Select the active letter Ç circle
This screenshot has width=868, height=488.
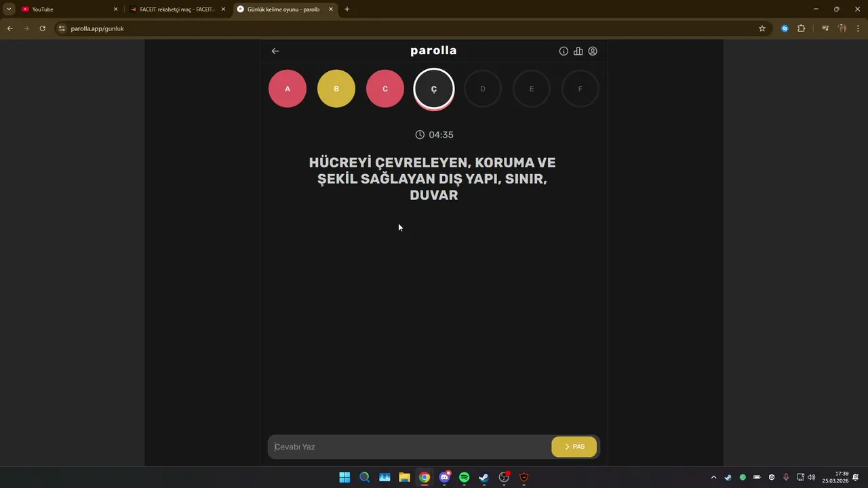[434, 89]
